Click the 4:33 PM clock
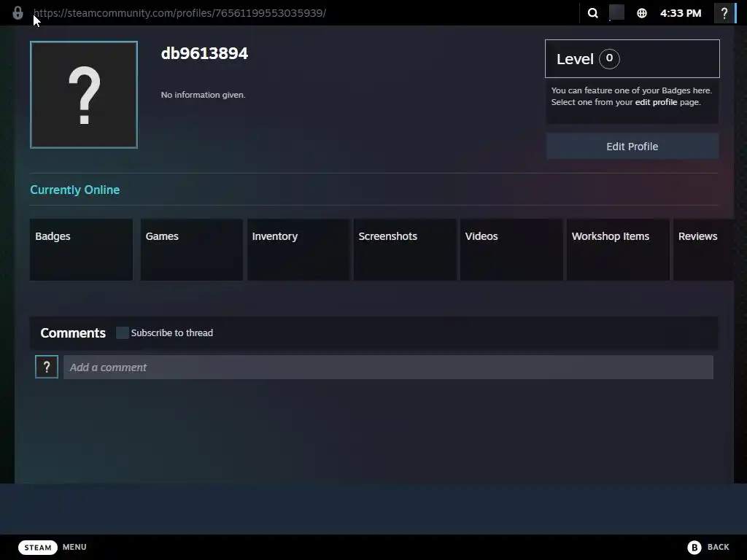The height and width of the screenshot is (560, 747). (x=681, y=13)
